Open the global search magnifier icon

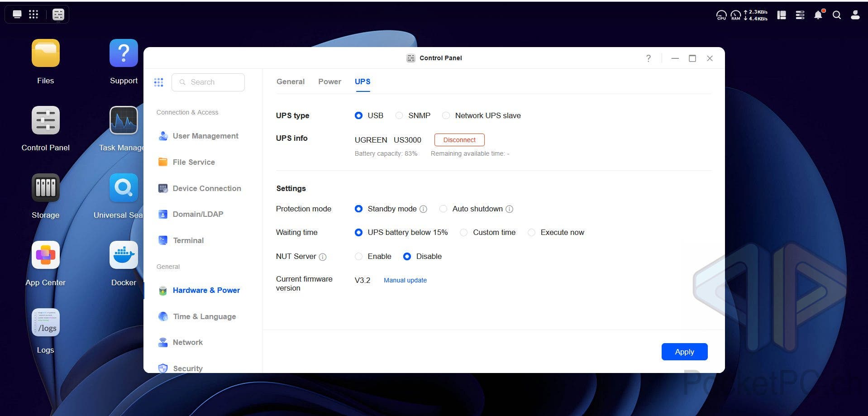click(837, 15)
